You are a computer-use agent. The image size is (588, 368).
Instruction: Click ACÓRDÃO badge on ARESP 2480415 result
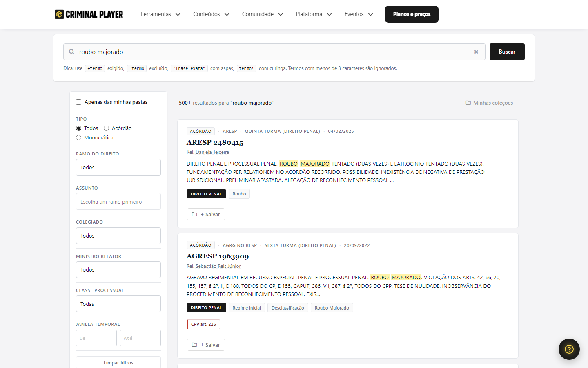coord(200,131)
